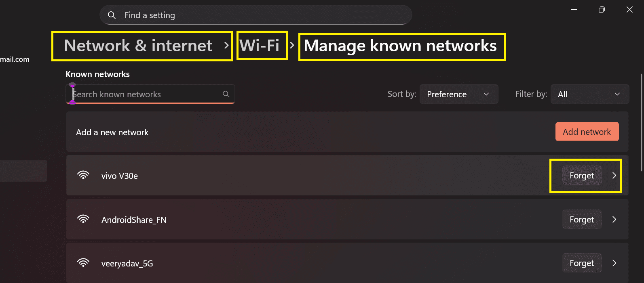Open the Sort by Preference dropdown
This screenshot has height=283, width=644.
click(459, 94)
